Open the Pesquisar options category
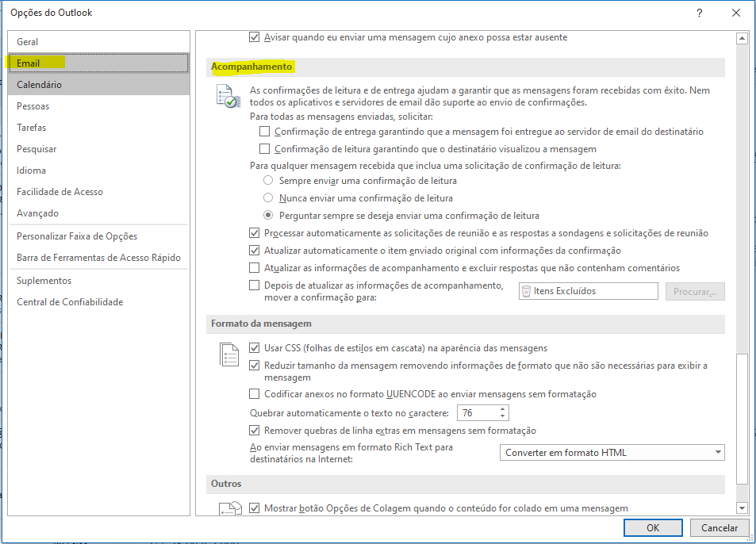This screenshot has height=544, width=756. 99,149
